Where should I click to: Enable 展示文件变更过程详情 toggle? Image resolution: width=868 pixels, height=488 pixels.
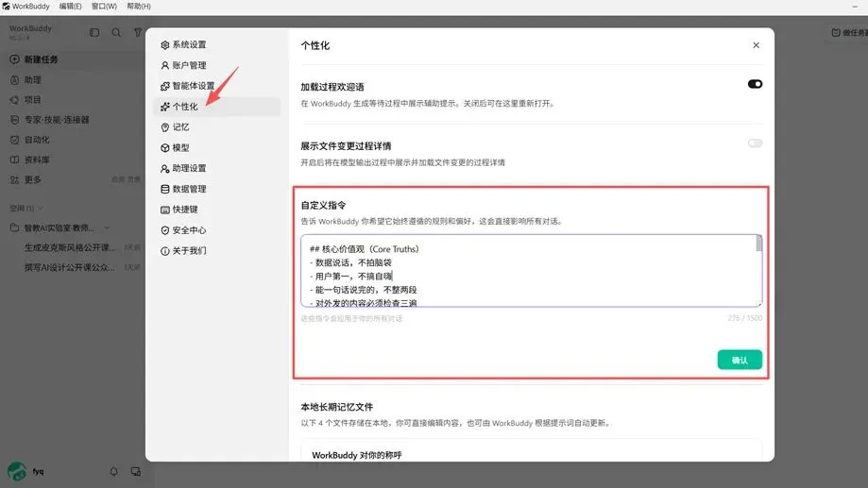point(755,143)
